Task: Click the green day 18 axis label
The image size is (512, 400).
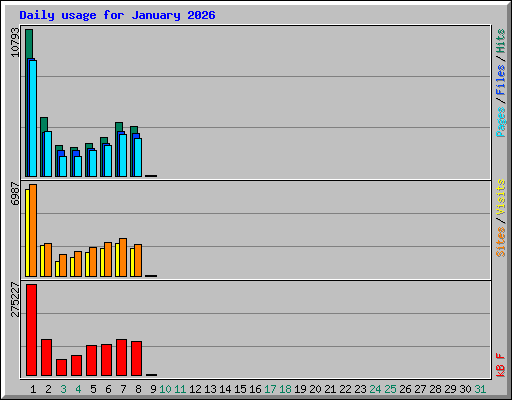Action: 285,389
